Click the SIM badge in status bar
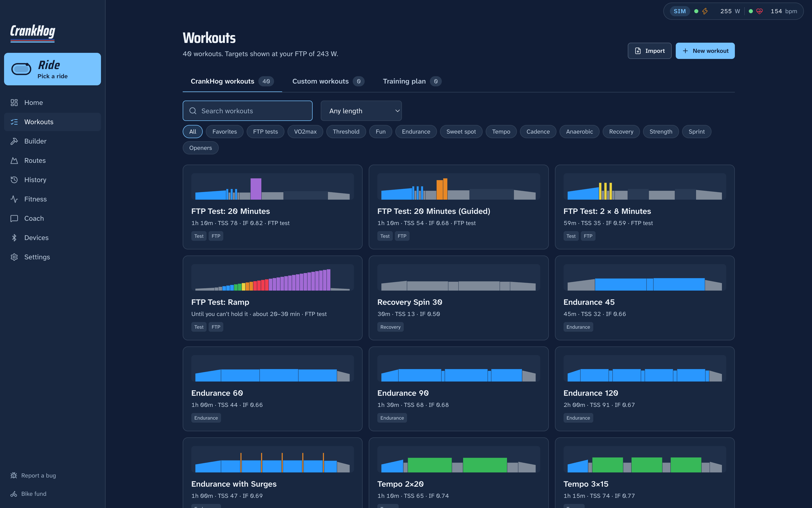The image size is (812, 508). [x=680, y=11]
